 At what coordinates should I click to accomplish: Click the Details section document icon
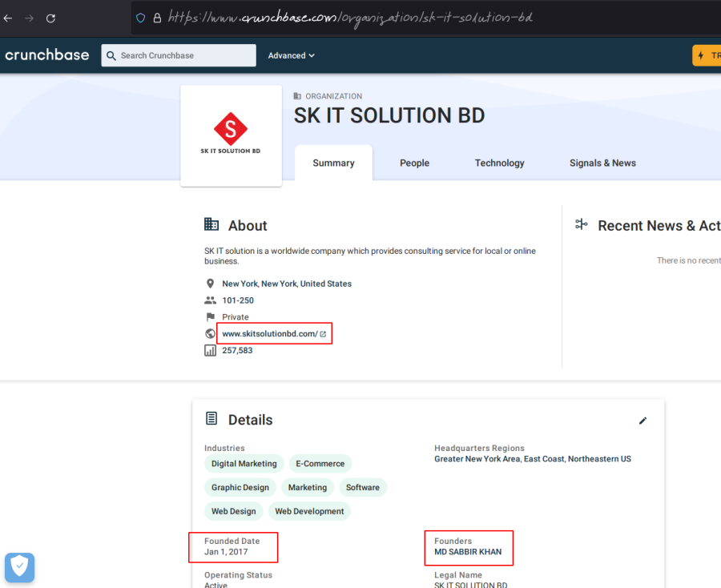[x=211, y=418]
